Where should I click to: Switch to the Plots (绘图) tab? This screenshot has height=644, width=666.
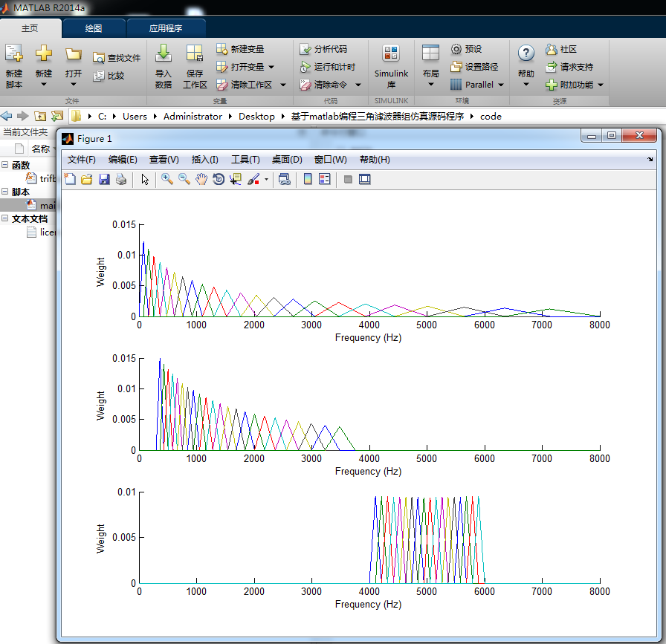click(x=94, y=28)
